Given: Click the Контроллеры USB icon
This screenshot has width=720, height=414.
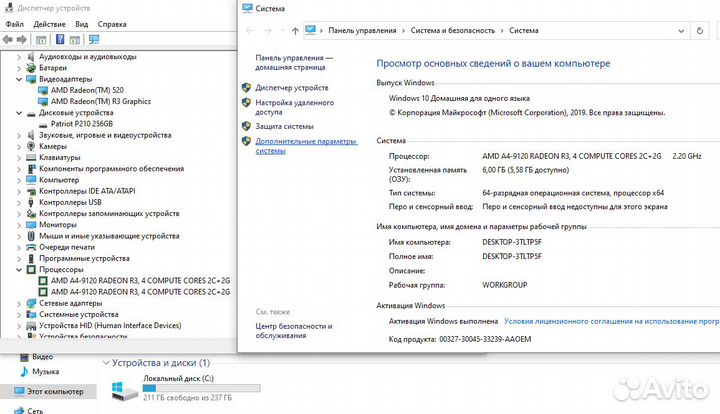Looking at the screenshot, I should 31,202.
